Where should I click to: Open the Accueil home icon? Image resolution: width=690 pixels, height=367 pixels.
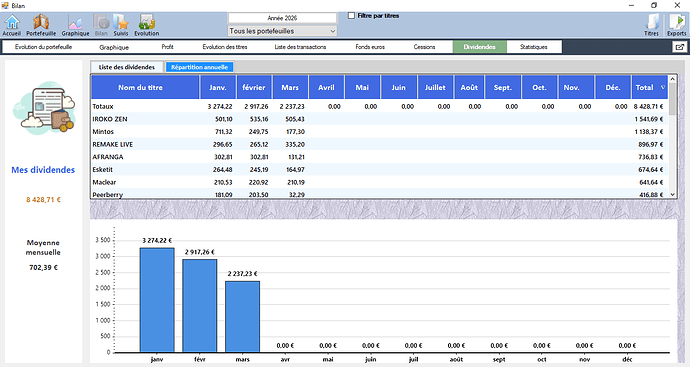[x=12, y=25]
